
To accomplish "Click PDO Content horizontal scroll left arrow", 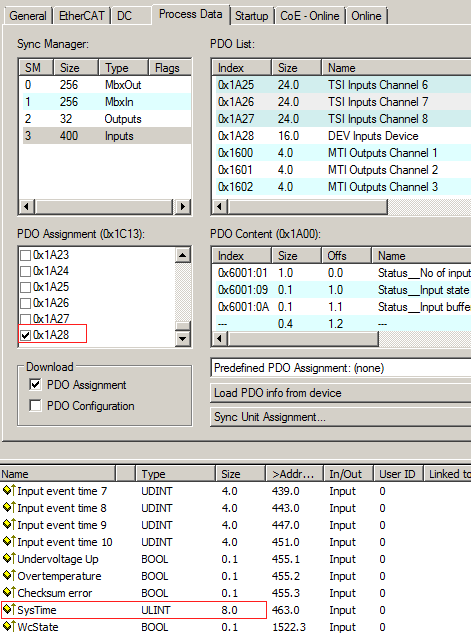I will click(x=220, y=338).
